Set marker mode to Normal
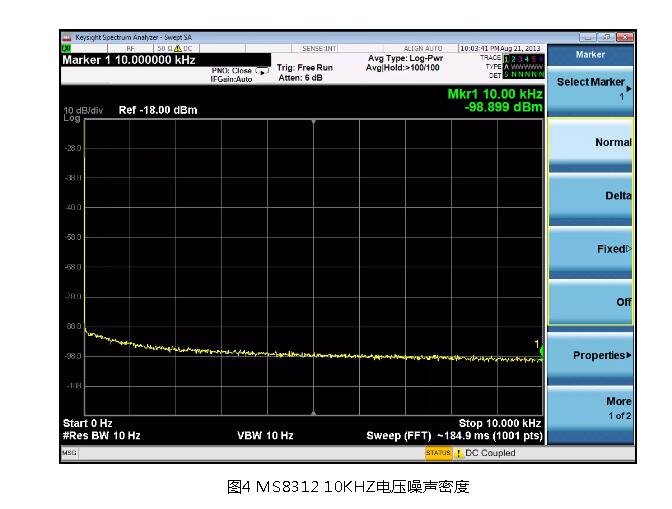This screenshot has height=509, width=672. (x=591, y=142)
